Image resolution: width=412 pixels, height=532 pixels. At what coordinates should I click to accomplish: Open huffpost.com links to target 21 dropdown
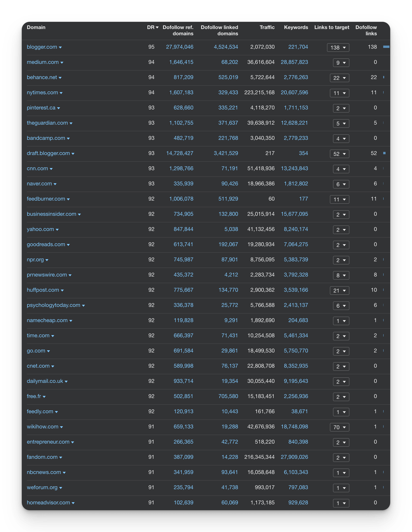[339, 290]
